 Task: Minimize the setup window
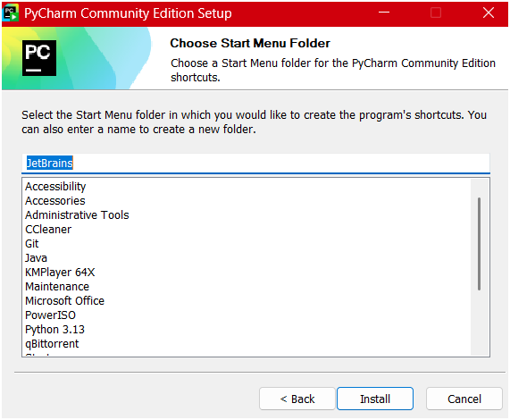coord(384,13)
